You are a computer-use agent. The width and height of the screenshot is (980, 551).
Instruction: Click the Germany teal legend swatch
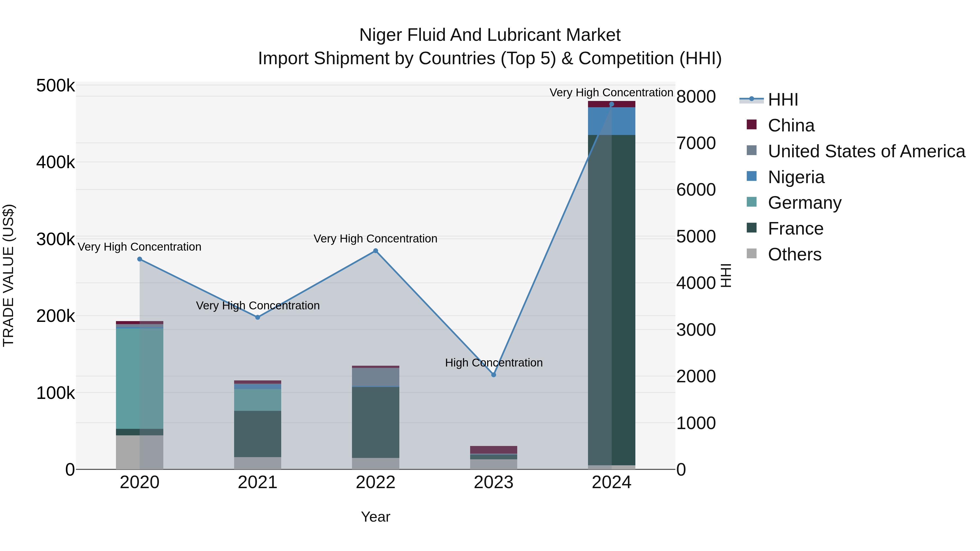point(752,202)
